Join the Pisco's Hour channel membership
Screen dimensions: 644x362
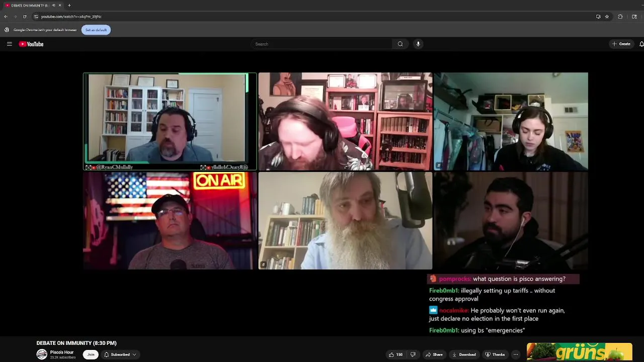pyautogui.click(x=91, y=354)
